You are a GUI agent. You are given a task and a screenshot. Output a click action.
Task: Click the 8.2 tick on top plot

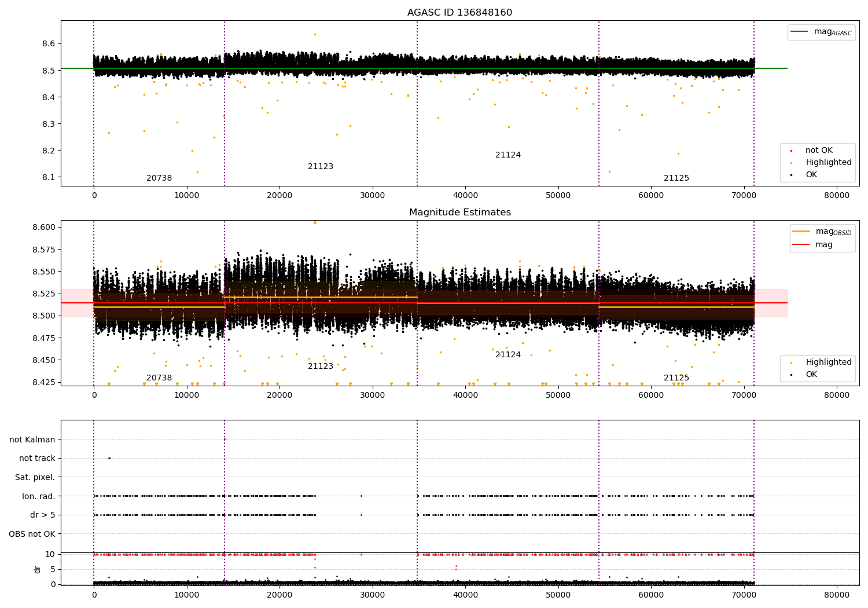pyautogui.click(x=49, y=151)
